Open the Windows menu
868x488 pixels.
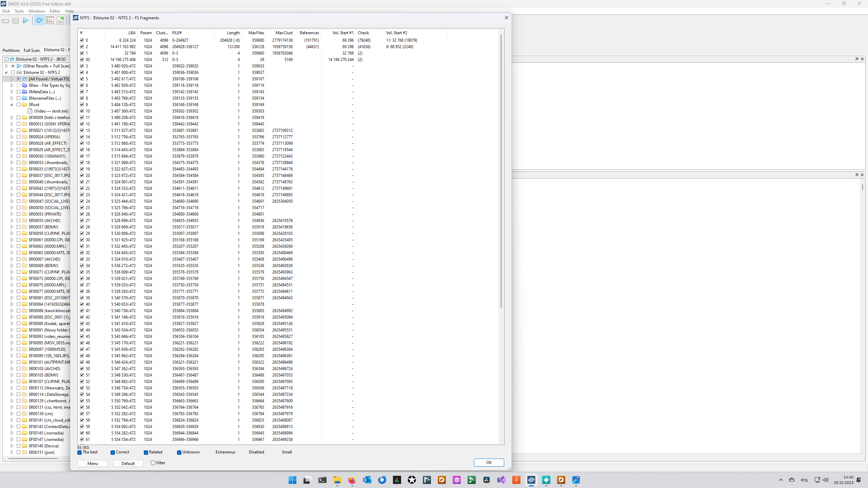(37, 11)
